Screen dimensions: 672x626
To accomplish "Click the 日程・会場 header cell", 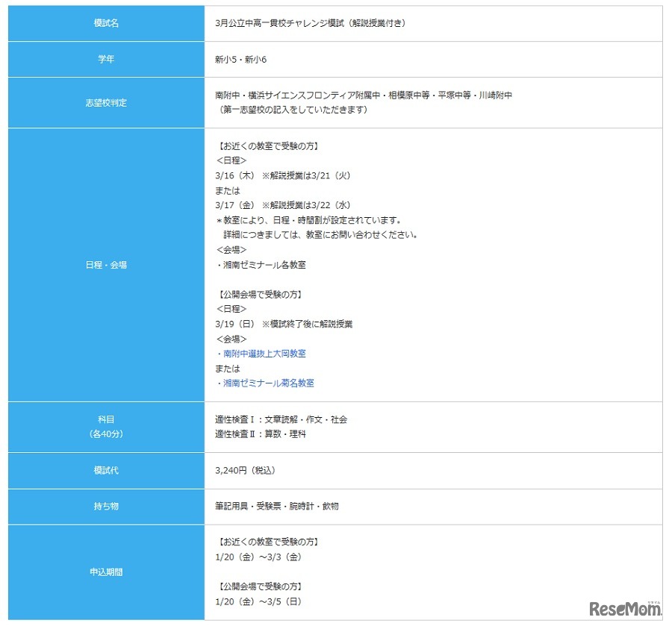I will coord(105,264).
